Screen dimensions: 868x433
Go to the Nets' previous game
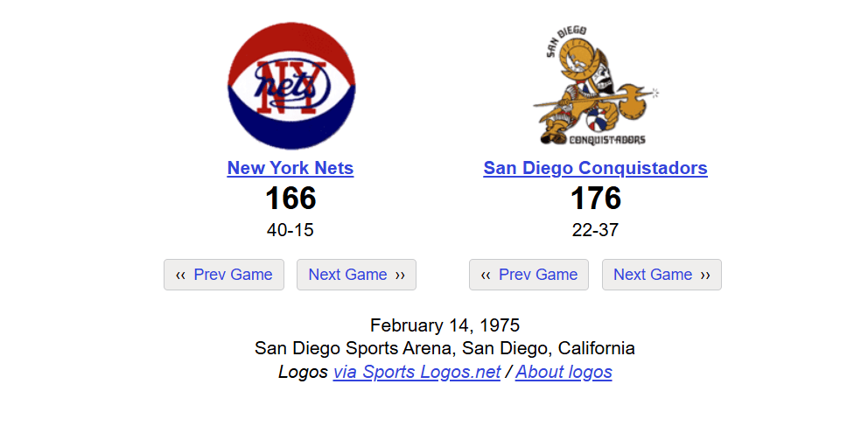tap(224, 275)
